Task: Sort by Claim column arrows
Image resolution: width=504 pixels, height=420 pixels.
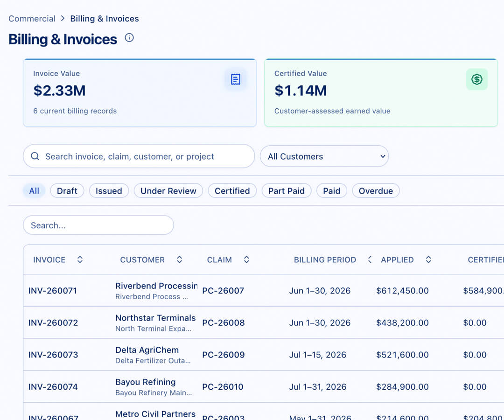Action: (246, 259)
